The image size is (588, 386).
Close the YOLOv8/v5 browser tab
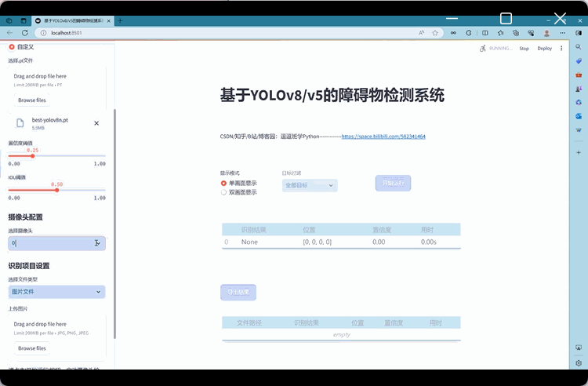point(109,21)
